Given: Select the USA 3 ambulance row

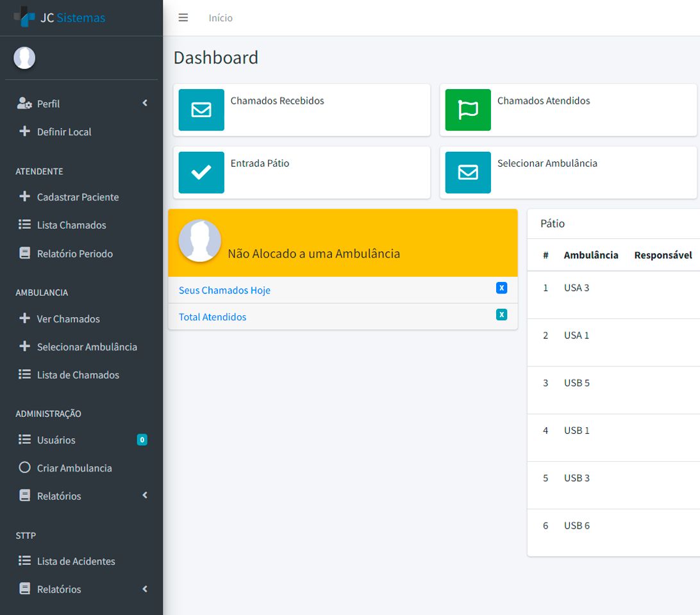Looking at the screenshot, I should pos(576,288).
